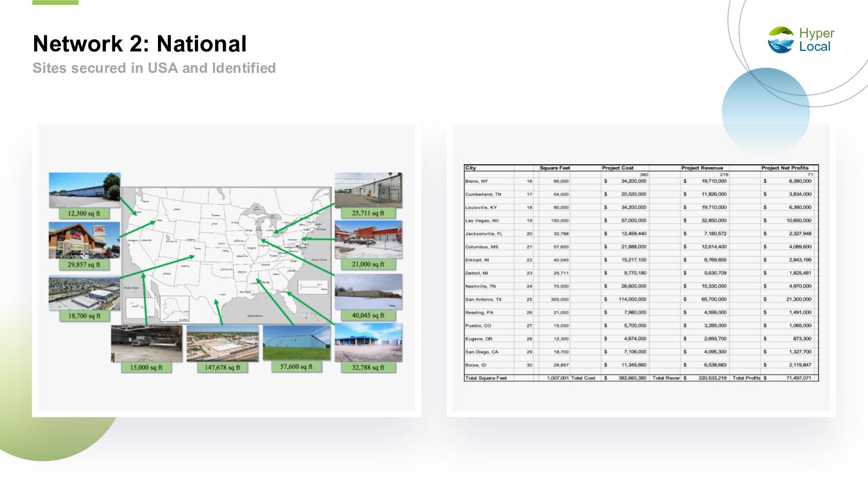
Task: Select the 'Detroit, MI' table cell
Action: (476, 273)
